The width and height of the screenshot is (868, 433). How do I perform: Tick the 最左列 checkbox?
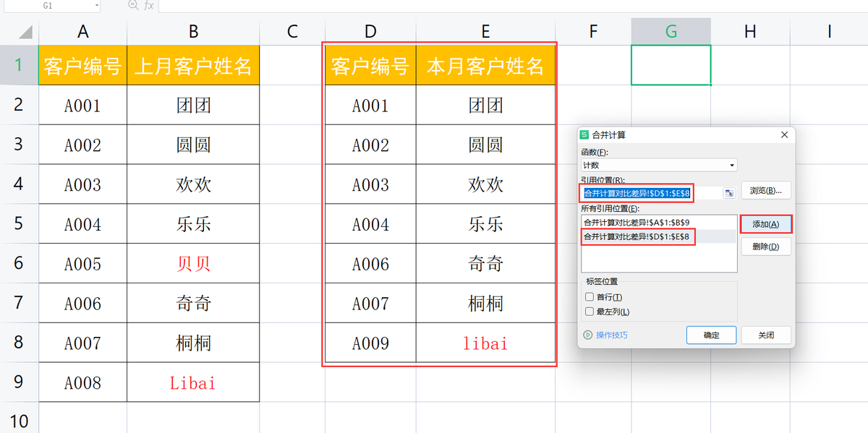tap(589, 312)
